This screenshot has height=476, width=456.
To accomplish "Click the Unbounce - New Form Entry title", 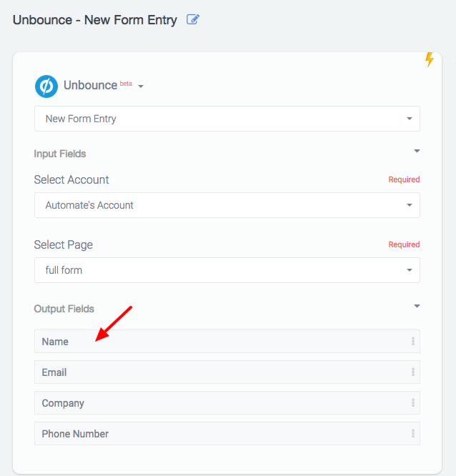I will (95, 20).
